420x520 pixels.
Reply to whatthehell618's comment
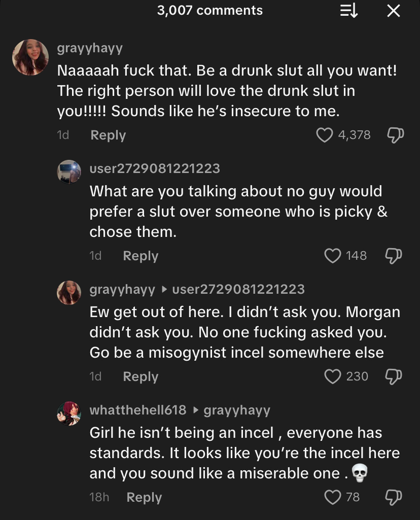coord(144,498)
